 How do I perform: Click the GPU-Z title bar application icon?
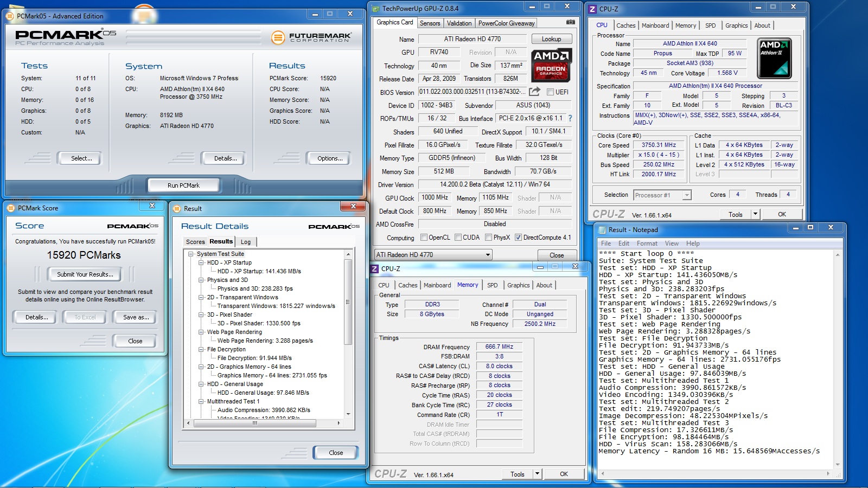(376, 9)
